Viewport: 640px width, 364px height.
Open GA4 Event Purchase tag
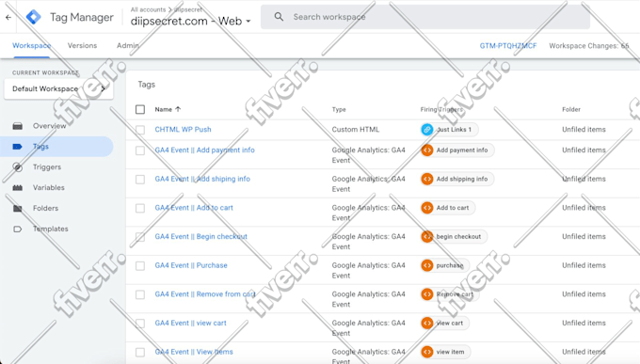pos(191,265)
